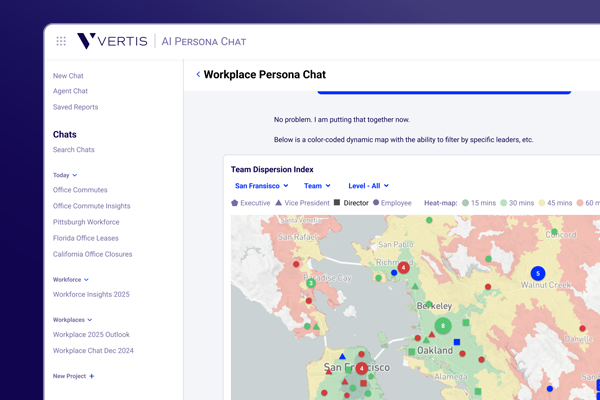The height and width of the screenshot is (400, 600).
Task: Click the 15 mins heat-map color swatch
Action: tap(466, 203)
